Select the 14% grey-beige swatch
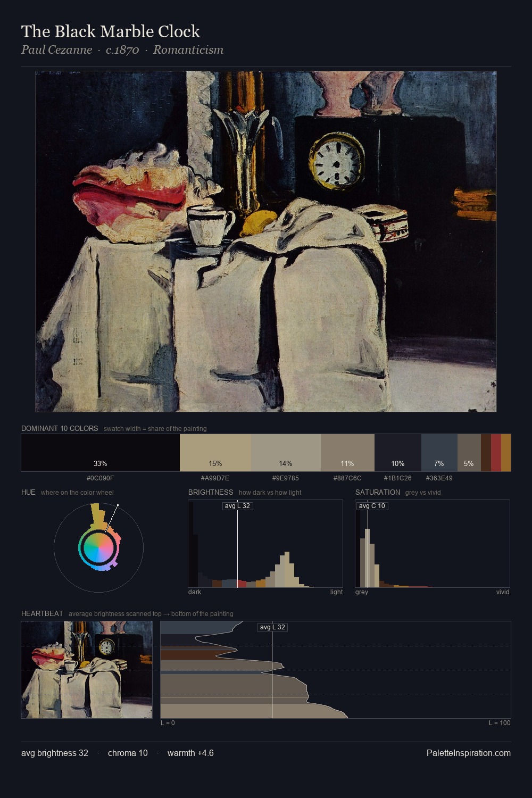The height and width of the screenshot is (798, 532). (x=286, y=453)
